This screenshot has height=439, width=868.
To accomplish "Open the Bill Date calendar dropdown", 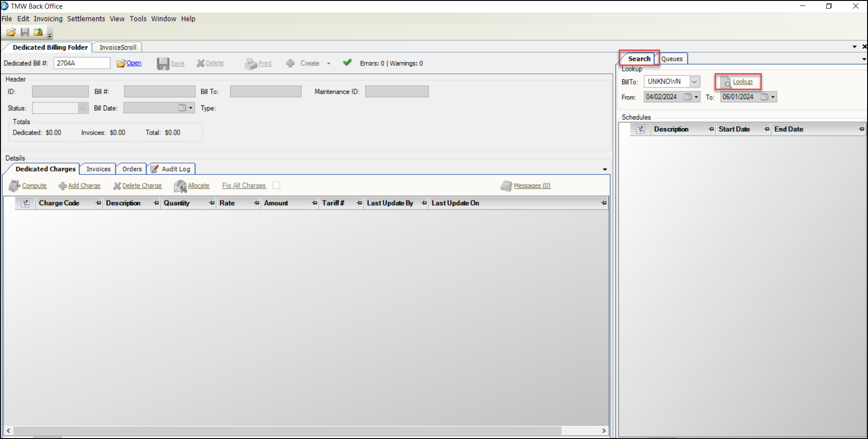I will coord(191,108).
